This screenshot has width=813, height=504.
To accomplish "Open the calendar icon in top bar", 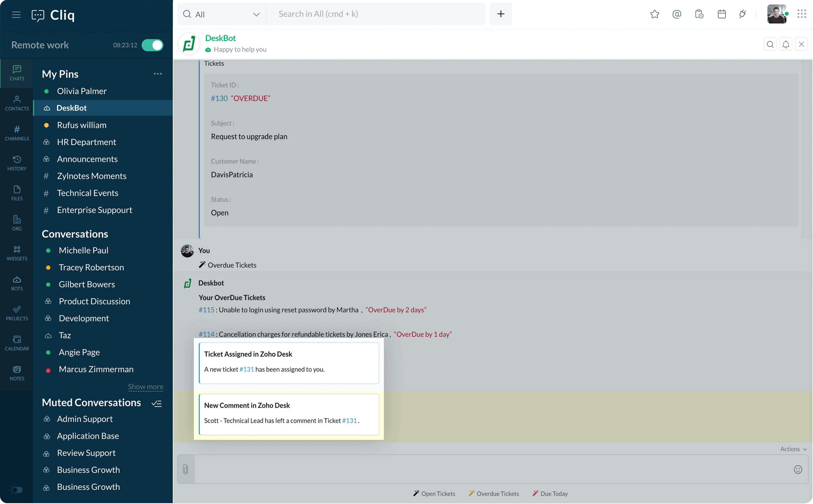I will (x=721, y=14).
